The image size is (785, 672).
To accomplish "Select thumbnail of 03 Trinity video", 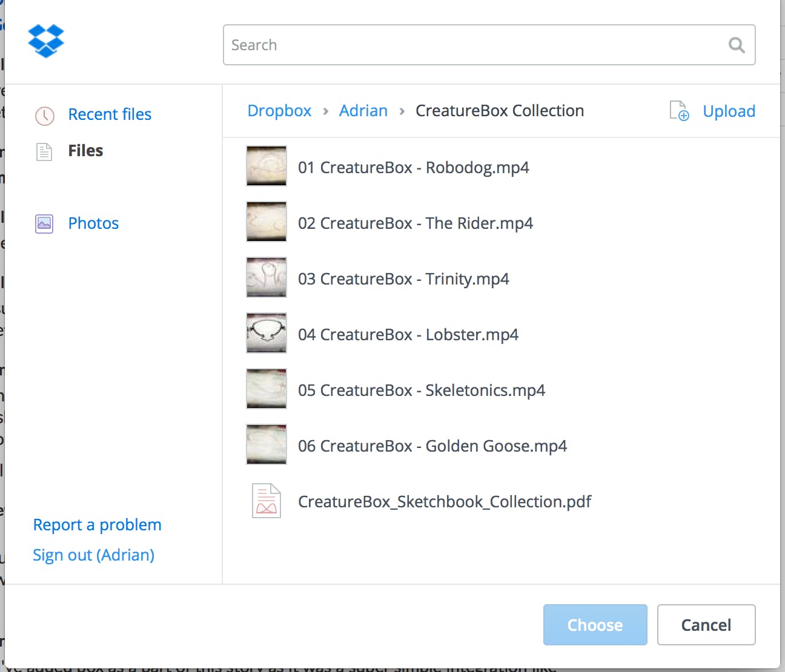I will [267, 277].
